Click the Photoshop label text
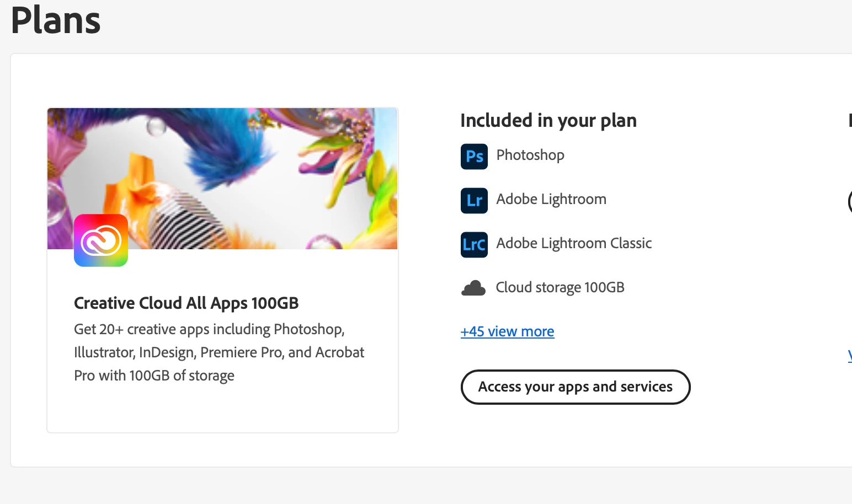 pyautogui.click(x=530, y=155)
